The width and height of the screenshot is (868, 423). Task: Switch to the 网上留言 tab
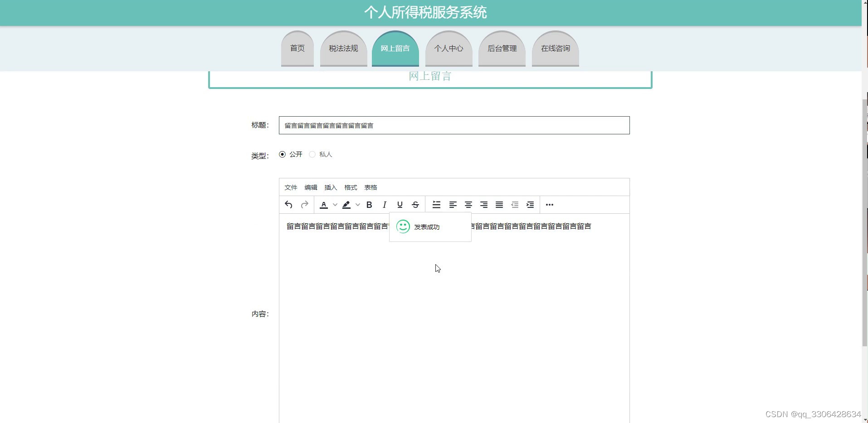[x=395, y=49]
